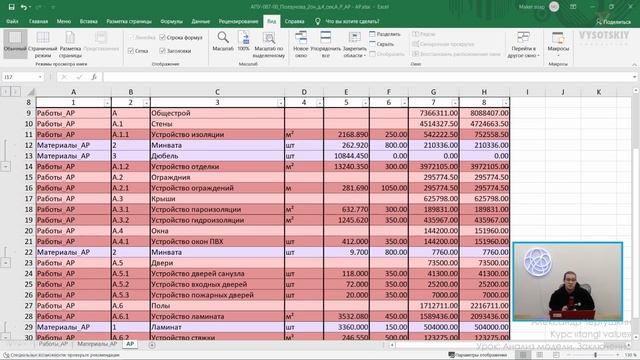The height and width of the screenshot is (360, 640).
Task: Click inside the formula bar input
Action: (367, 77)
